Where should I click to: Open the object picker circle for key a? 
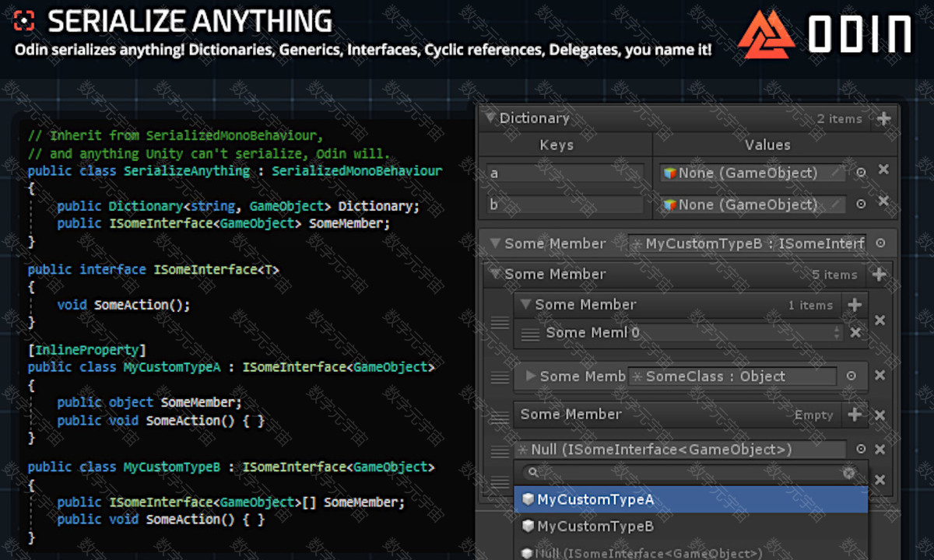coord(861,173)
